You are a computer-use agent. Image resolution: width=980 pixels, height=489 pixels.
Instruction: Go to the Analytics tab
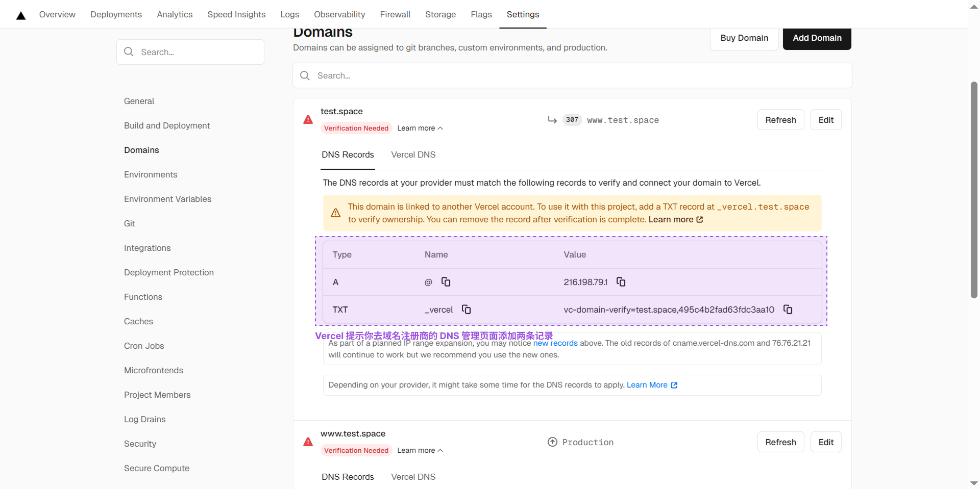click(175, 14)
